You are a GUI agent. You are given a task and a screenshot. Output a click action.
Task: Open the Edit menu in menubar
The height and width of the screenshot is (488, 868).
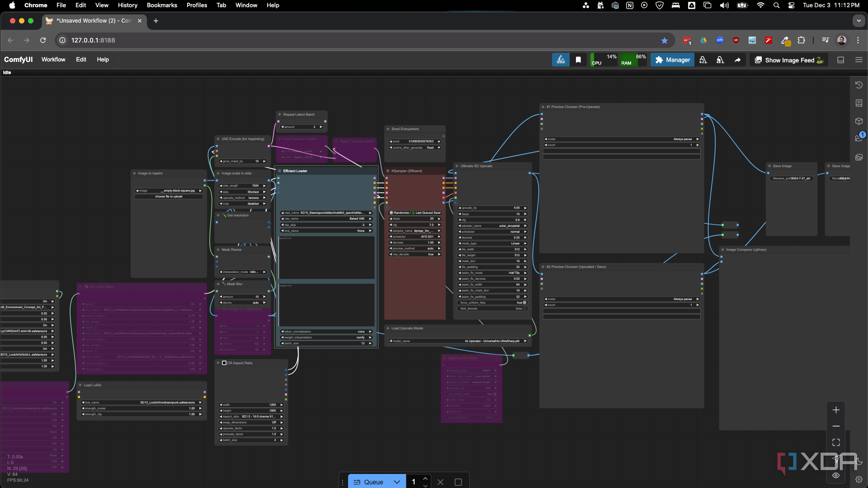point(80,5)
